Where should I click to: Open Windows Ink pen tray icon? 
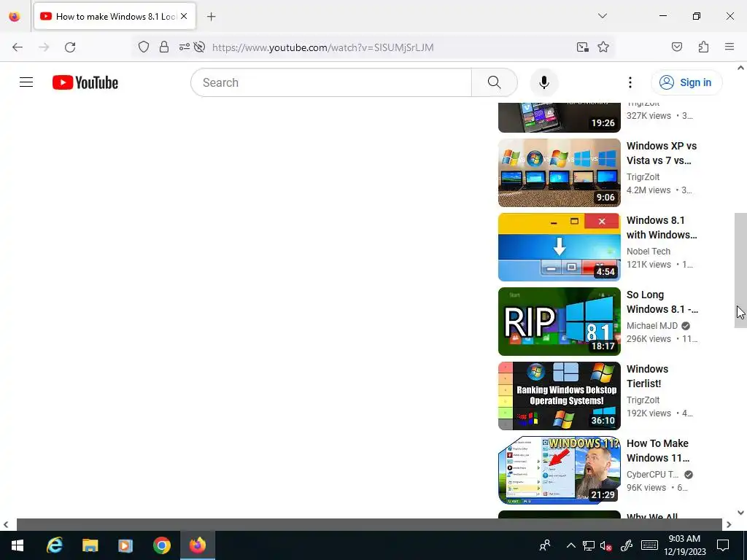point(626,545)
